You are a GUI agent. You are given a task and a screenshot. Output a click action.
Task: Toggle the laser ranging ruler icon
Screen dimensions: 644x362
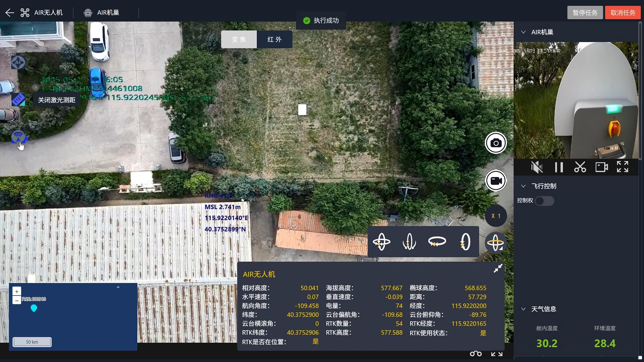click(18, 100)
